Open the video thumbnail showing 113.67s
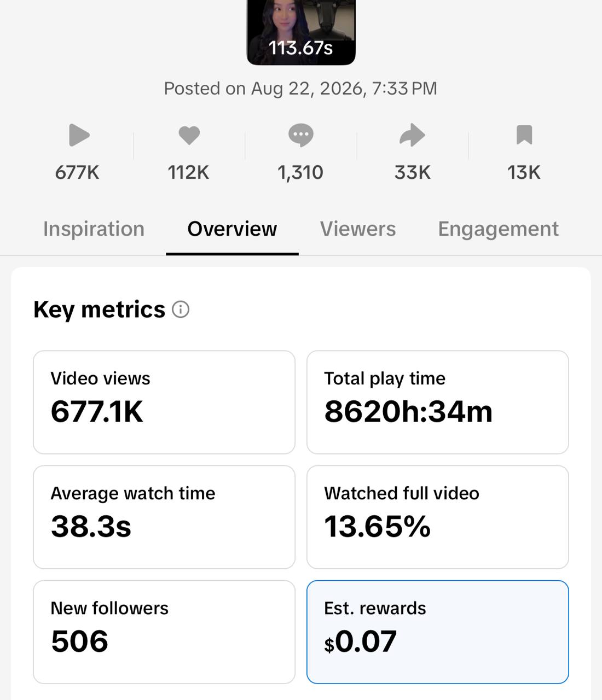Viewport: 602px width, 700px height. (301, 32)
